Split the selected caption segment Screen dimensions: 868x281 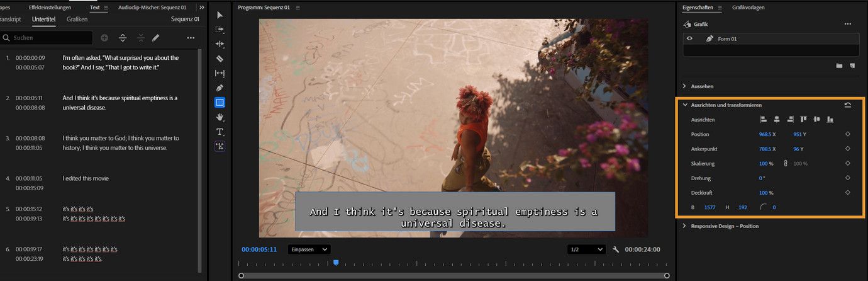(x=123, y=38)
